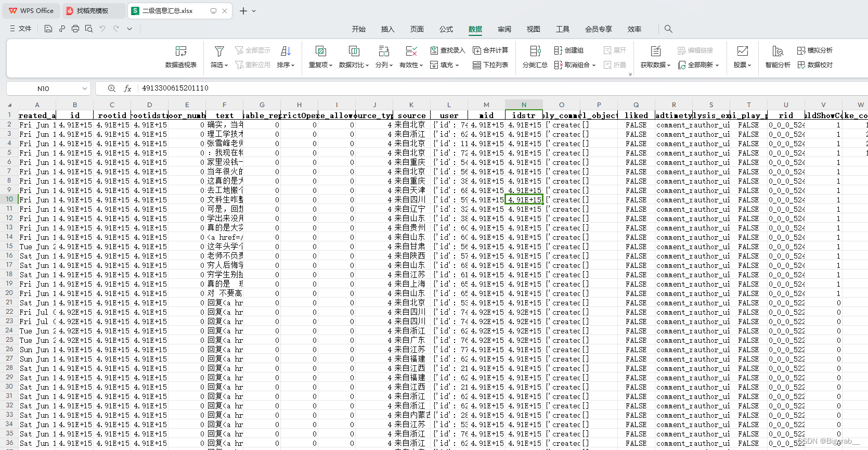
Task: Expand the Refresh All (全部刷新) dropdown
Action: 717,65
